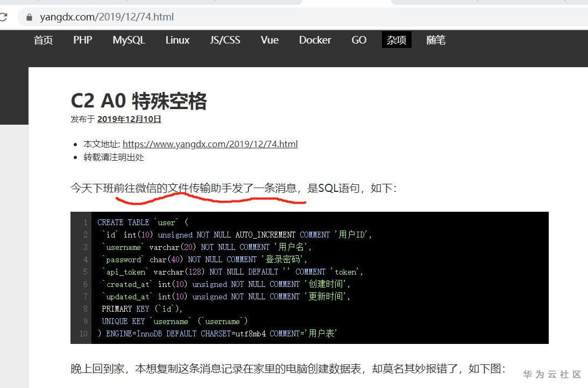
Task: Click the paragraph starting 晚上回到家
Action: (x=288, y=369)
